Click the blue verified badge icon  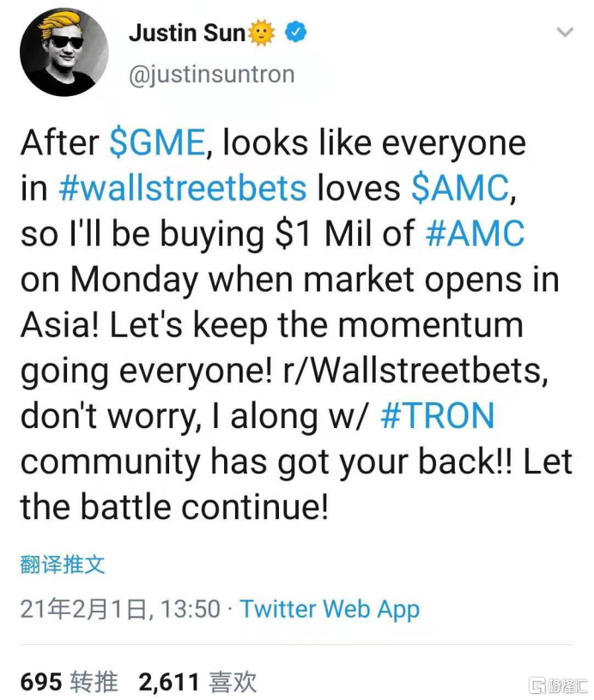(x=296, y=33)
